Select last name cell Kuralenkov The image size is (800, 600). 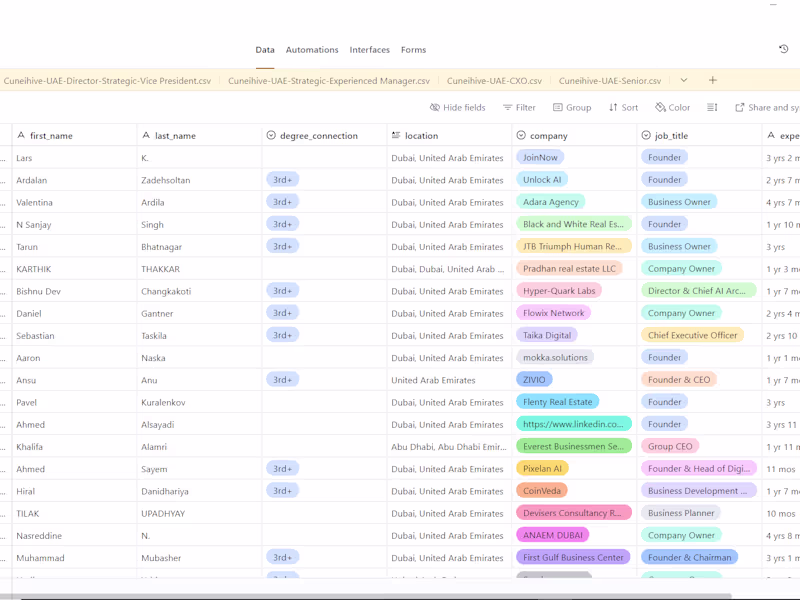pos(199,402)
